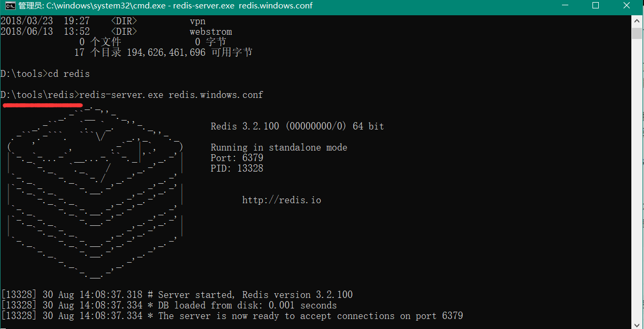Click the http://redis.io URL
Viewport: 644px width, 329px height.
(282, 200)
